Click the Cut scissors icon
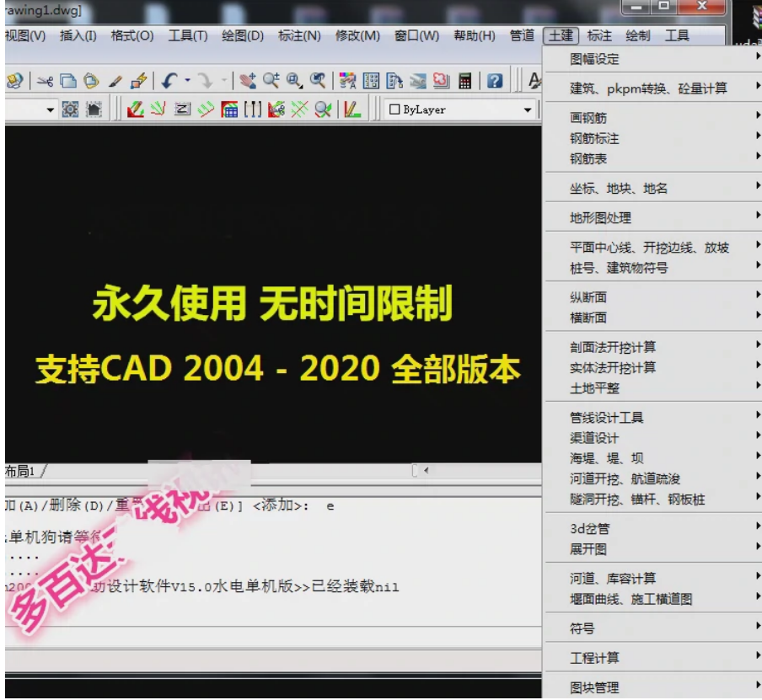The width and height of the screenshot is (762, 700). click(45, 81)
